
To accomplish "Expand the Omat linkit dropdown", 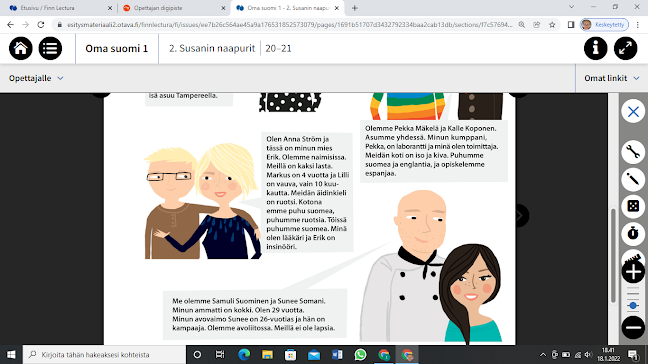I will tap(612, 78).
